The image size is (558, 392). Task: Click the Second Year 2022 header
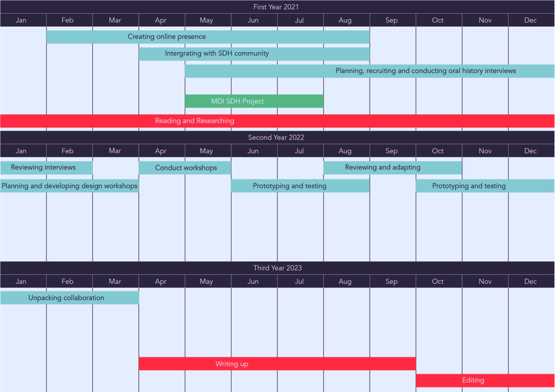(x=276, y=137)
